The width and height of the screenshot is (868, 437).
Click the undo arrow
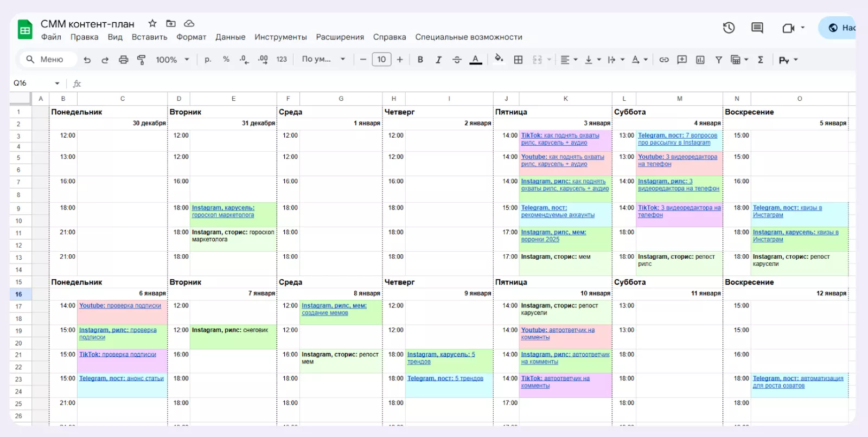tap(87, 60)
